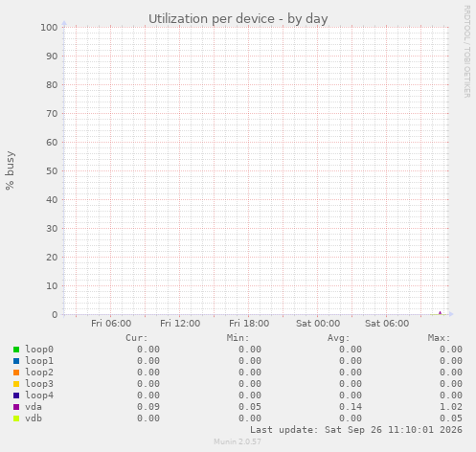
Task: Click vda minimum value 0.05
Action: pos(250,407)
